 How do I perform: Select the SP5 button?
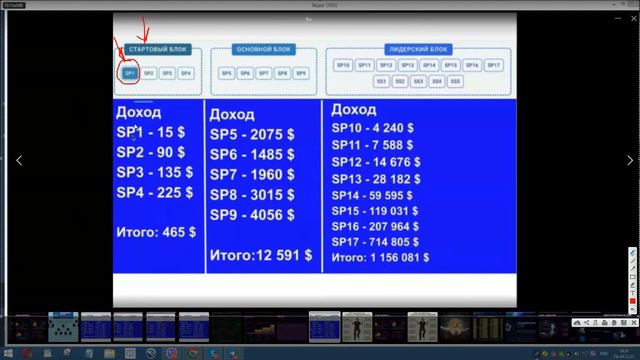click(227, 73)
